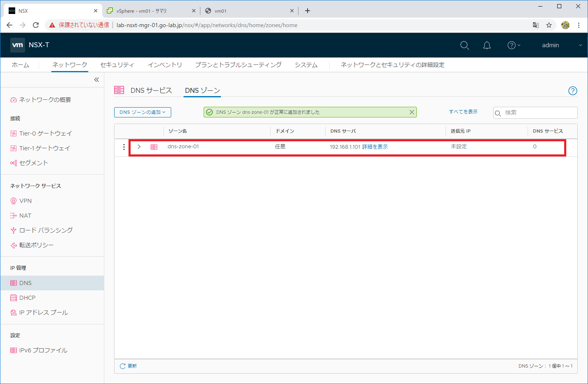Image resolution: width=588 pixels, height=384 pixels.
Task: Click the DNS サービス column header
Action: pos(548,131)
